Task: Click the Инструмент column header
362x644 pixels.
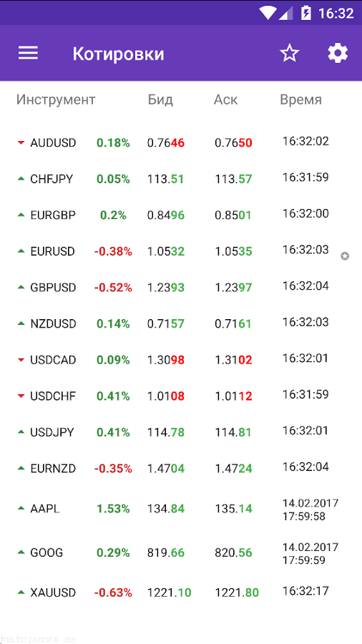Action: [56, 99]
